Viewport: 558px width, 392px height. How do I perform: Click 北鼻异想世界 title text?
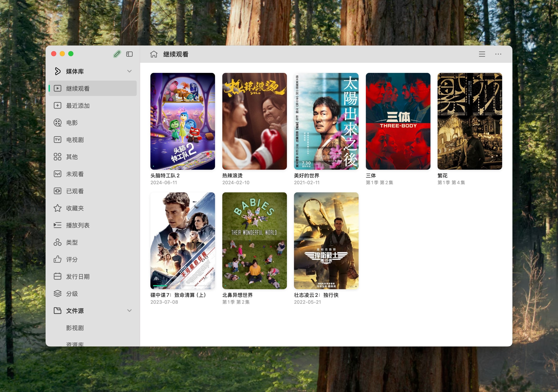(237, 295)
